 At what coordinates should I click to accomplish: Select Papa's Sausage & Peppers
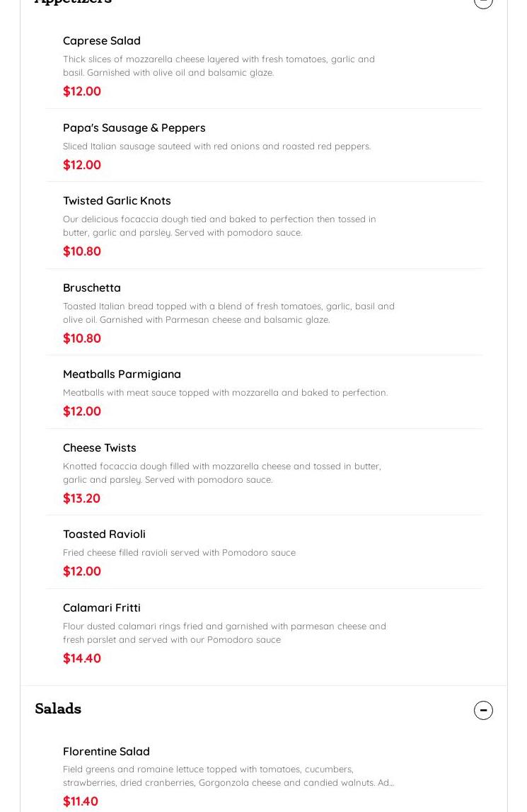[134, 128]
